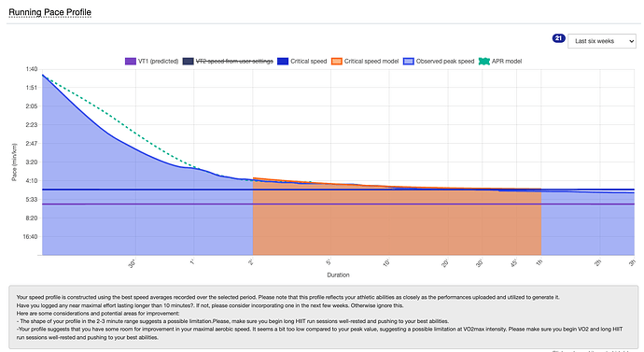Viewport: 644px width, 352px height.
Task: Re-enable the struck-through VT2 speed series
Action: (x=234, y=62)
